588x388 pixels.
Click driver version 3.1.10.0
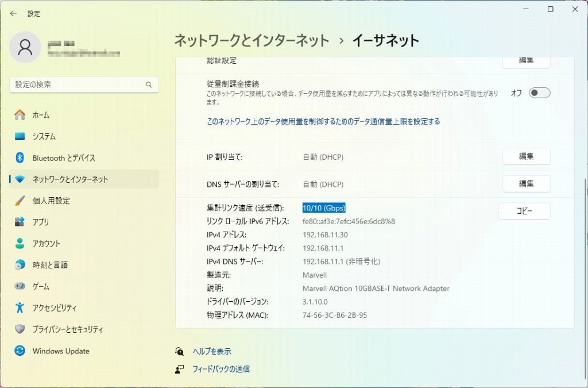click(x=315, y=302)
